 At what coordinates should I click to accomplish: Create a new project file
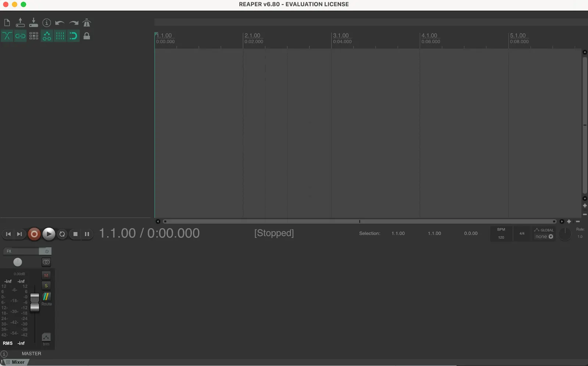point(7,22)
